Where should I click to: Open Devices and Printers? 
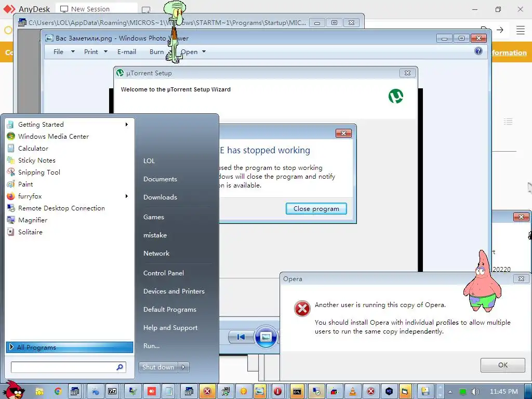[174, 291]
